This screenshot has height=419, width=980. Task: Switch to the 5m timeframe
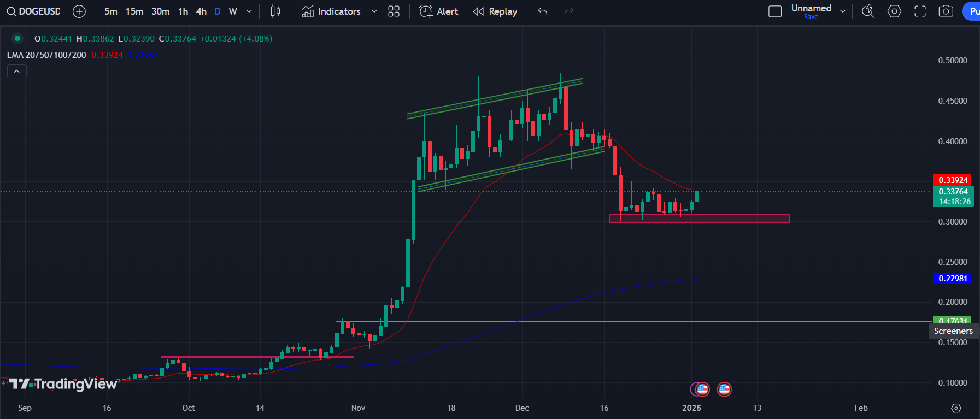point(111,11)
